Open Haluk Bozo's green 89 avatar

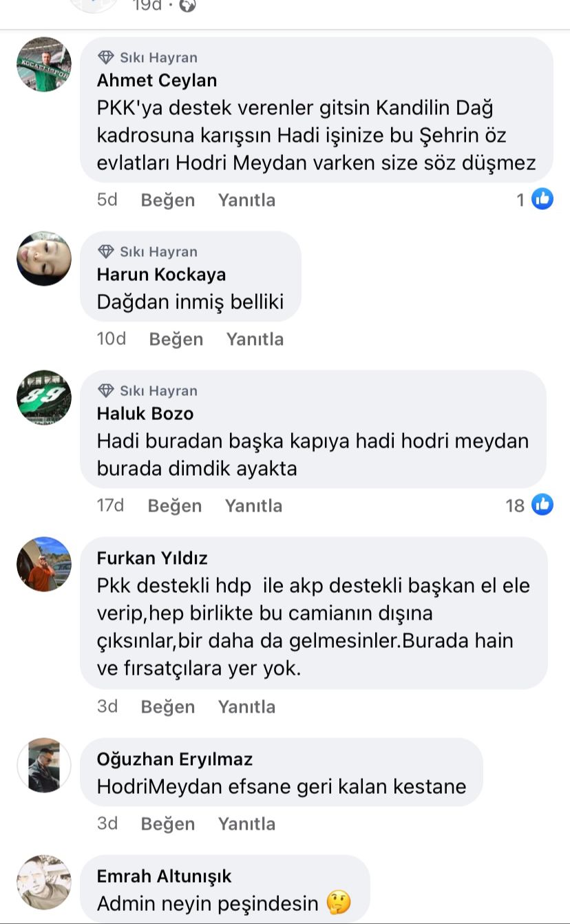click(44, 398)
